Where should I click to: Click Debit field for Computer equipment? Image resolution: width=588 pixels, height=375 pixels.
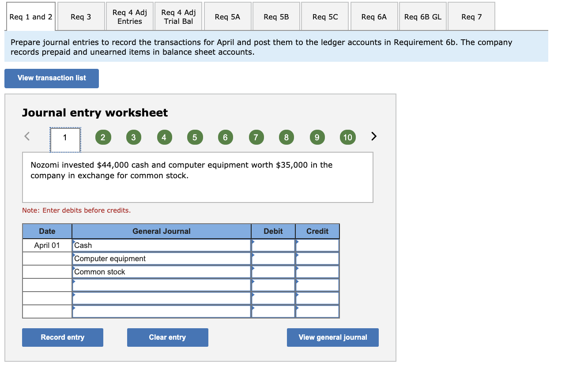273,259
